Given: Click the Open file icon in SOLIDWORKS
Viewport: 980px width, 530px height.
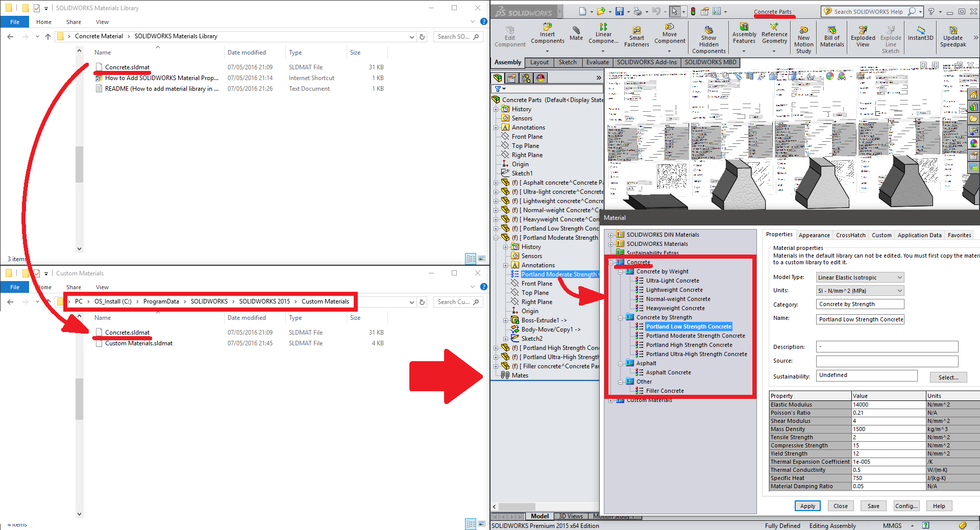Looking at the screenshot, I should coord(601,11).
